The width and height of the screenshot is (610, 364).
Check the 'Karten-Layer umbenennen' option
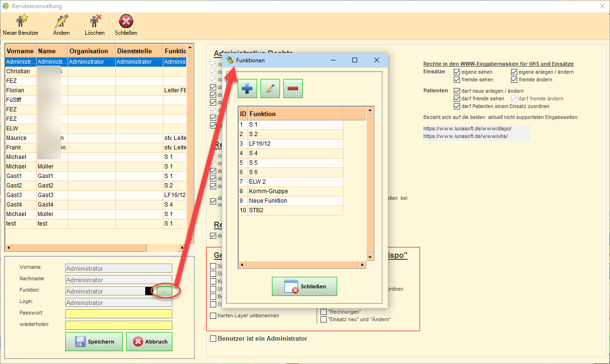click(x=213, y=315)
